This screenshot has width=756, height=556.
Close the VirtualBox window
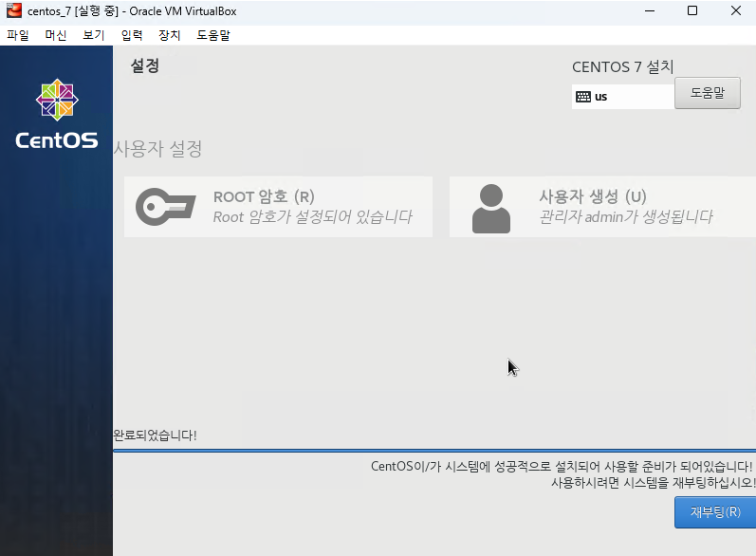tap(736, 10)
